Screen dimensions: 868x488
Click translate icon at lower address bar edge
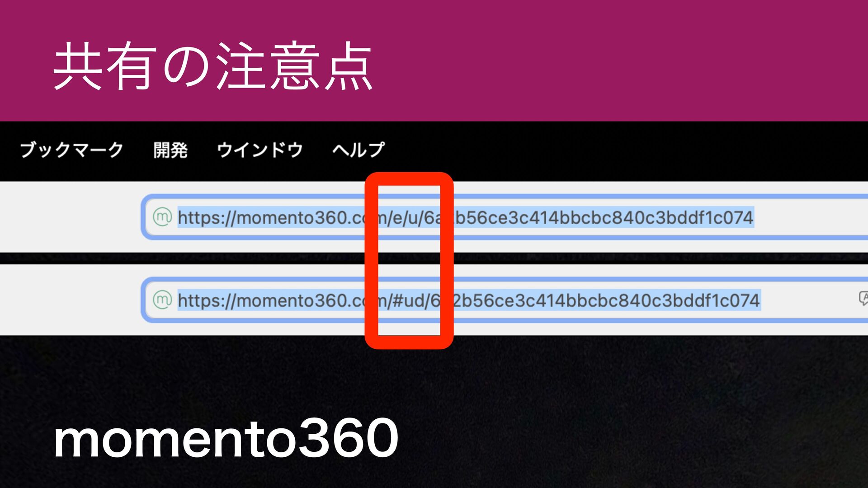coord(863,299)
